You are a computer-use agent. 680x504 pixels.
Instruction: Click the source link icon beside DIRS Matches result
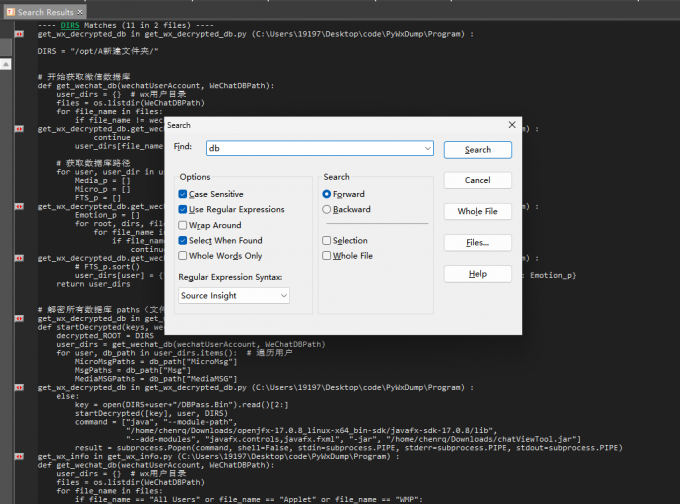(19, 34)
